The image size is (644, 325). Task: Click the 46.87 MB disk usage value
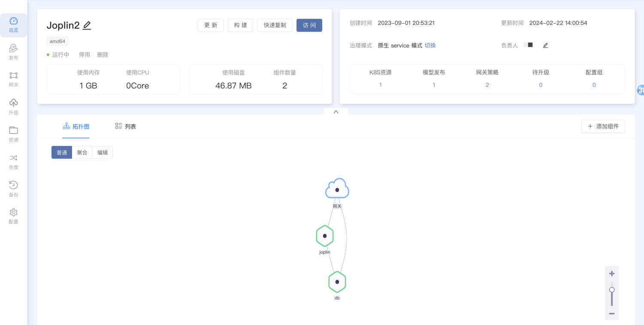pos(234,85)
